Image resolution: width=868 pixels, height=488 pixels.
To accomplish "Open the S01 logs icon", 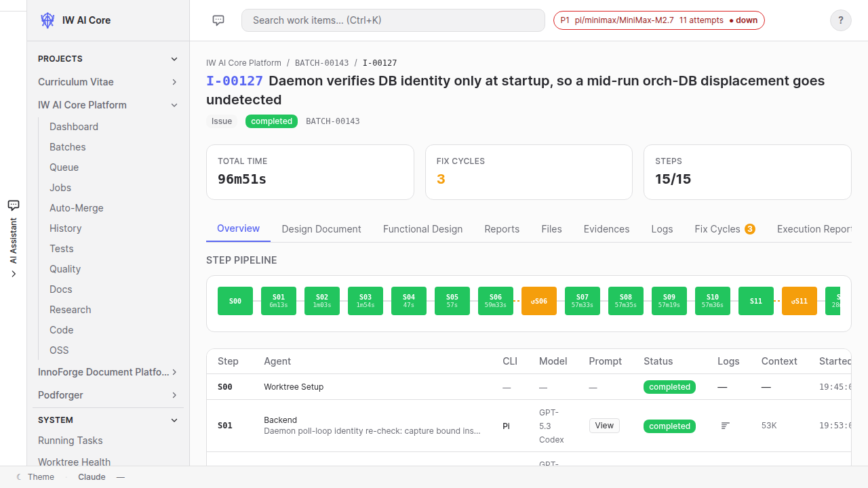I will 726,426.
